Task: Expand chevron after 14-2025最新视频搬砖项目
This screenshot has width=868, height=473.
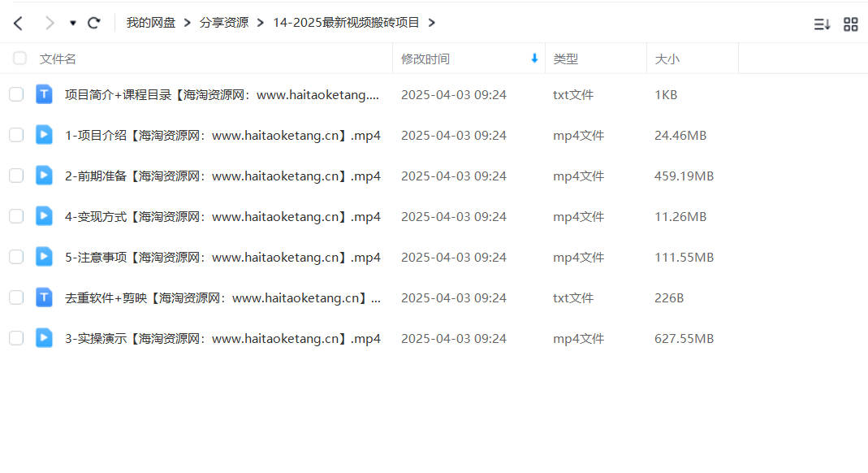Action: click(x=432, y=23)
